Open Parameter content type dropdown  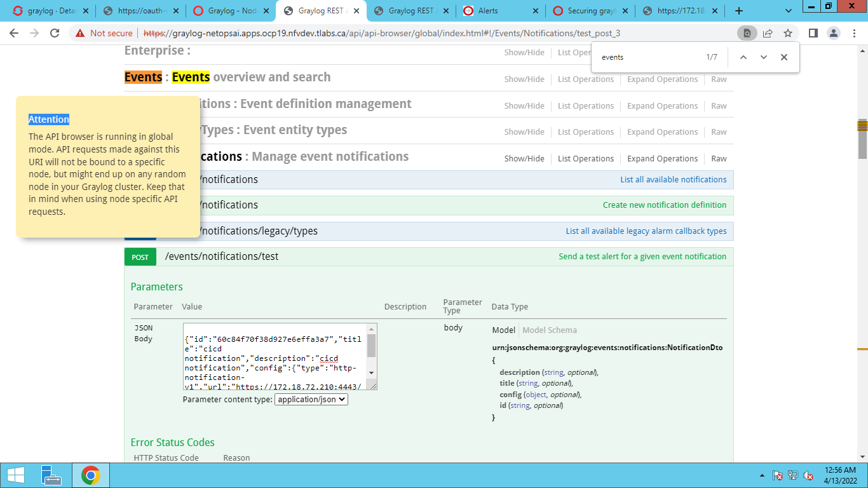[311, 400]
